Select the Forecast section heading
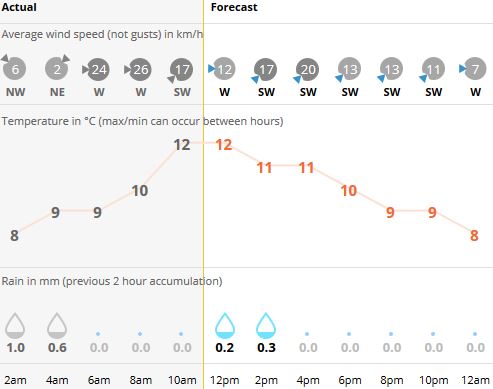The width and height of the screenshot is (493, 389). pyautogui.click(x=234, y=7)
